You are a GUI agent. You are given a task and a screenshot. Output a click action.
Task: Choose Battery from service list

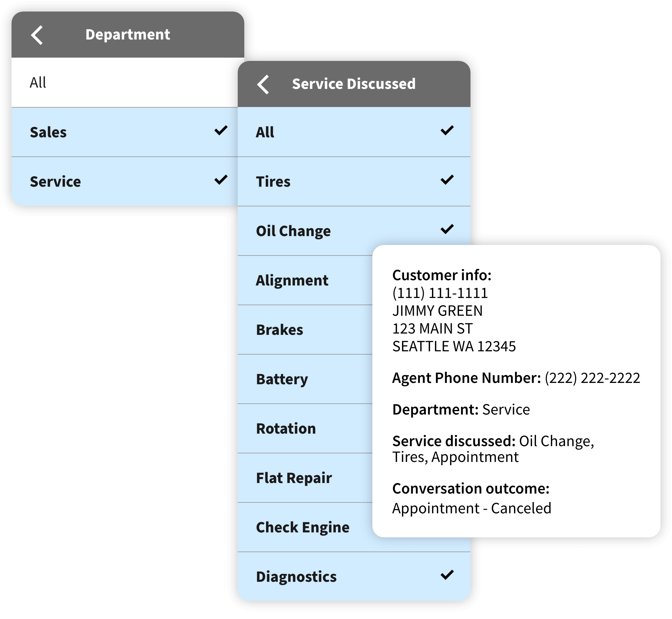(282, 379)
